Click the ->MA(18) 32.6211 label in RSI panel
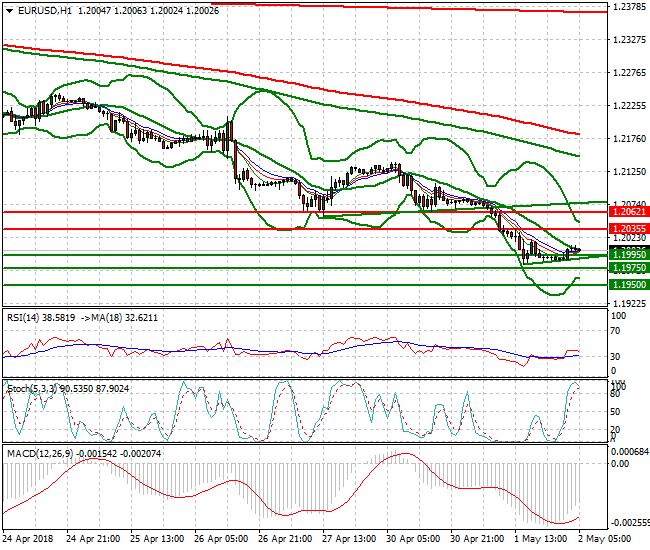Screen dimensions: 650x550 (119, 317)
